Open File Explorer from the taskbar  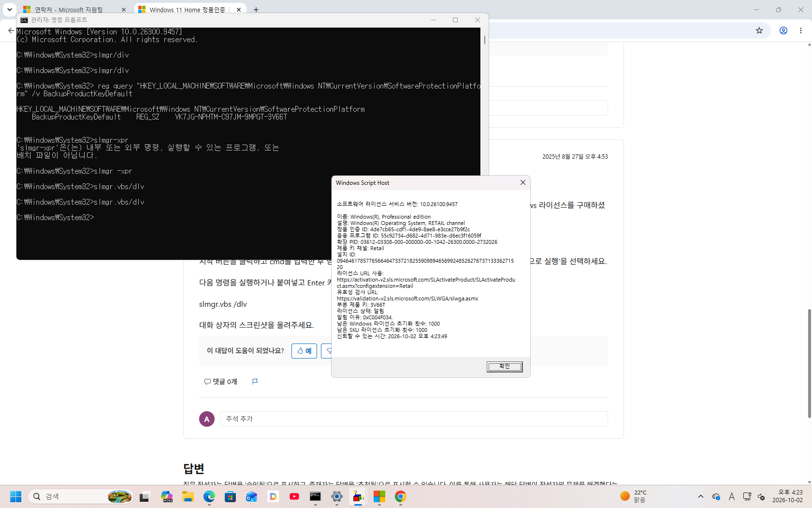[x=188, y=496]
